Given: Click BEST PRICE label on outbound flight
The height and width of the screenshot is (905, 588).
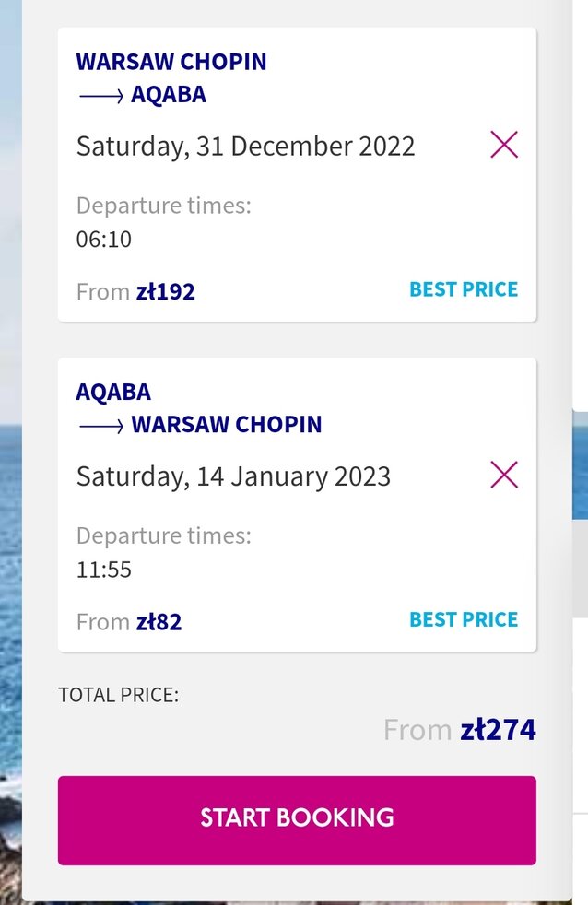Looking at the screenshot, I should click(x=464, y=289).
